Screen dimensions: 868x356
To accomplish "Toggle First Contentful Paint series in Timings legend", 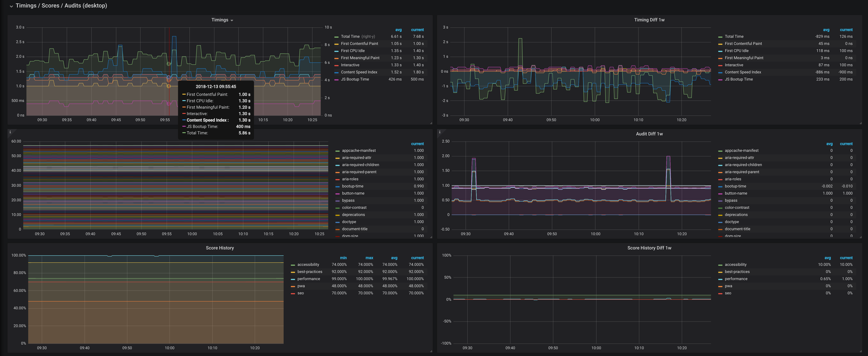I will (359, 44).
